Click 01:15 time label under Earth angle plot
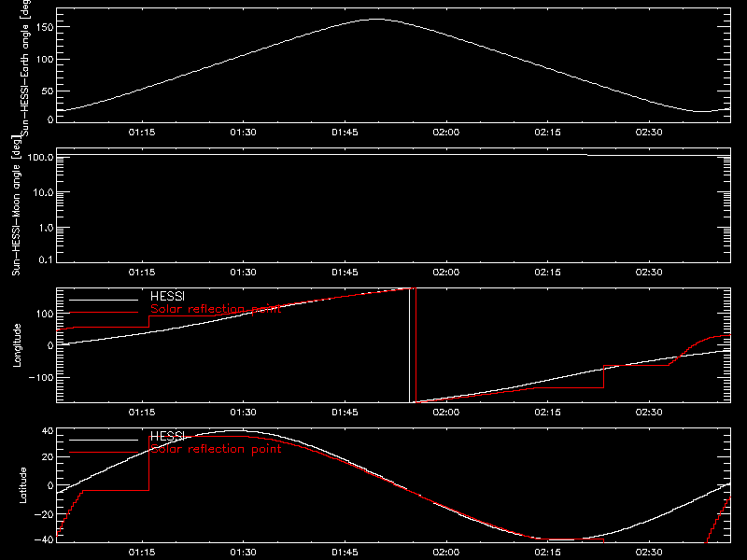The width and height of the screenshot is (747, 560). click(x=142, y=133)
